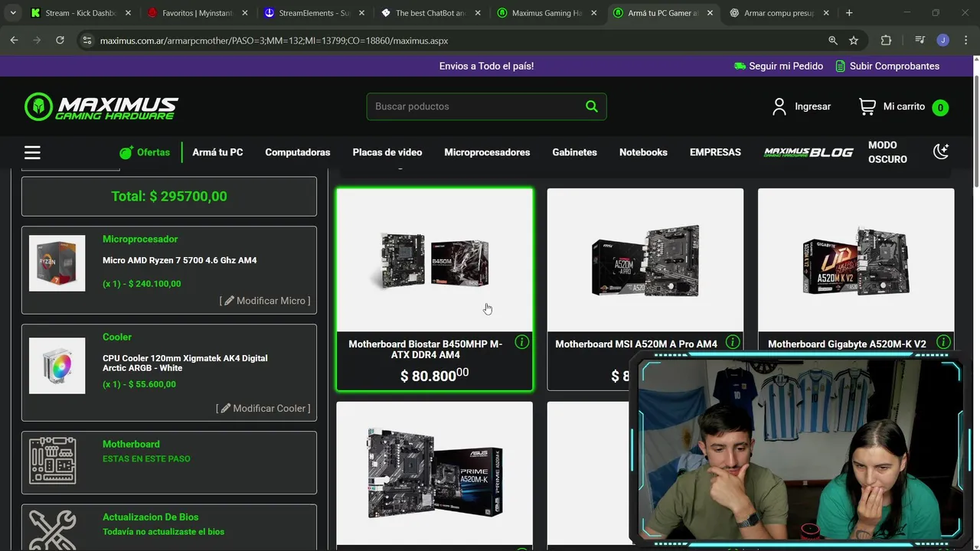
Task: Open the Chrome profile avatar
Action: [943, 41]
